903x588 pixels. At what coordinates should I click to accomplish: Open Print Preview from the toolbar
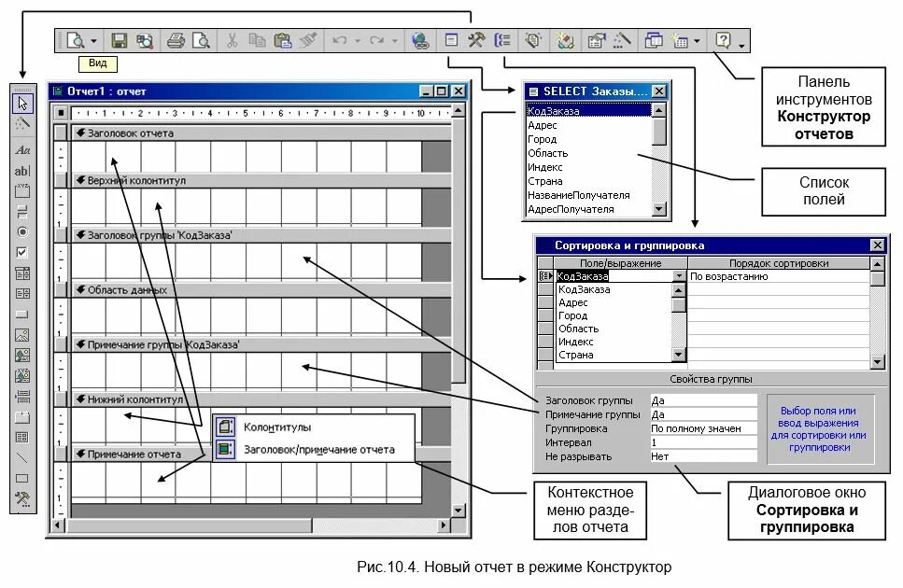201,41
